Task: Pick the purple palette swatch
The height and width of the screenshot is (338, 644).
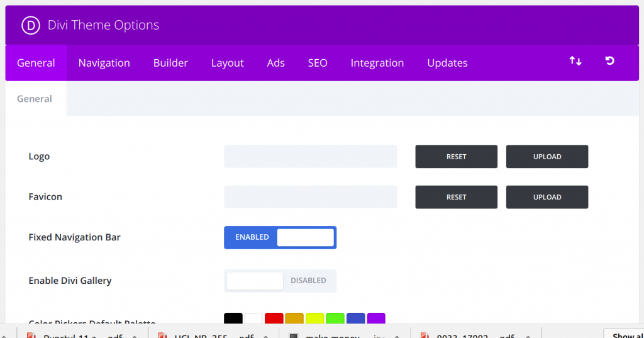Action: 376,318
